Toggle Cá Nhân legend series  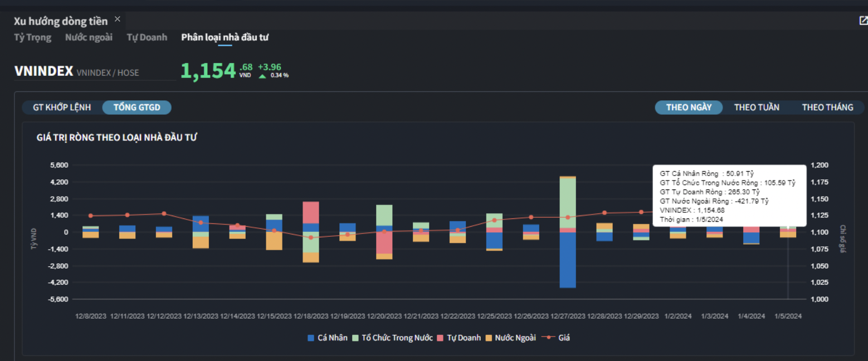pos(328,338)
